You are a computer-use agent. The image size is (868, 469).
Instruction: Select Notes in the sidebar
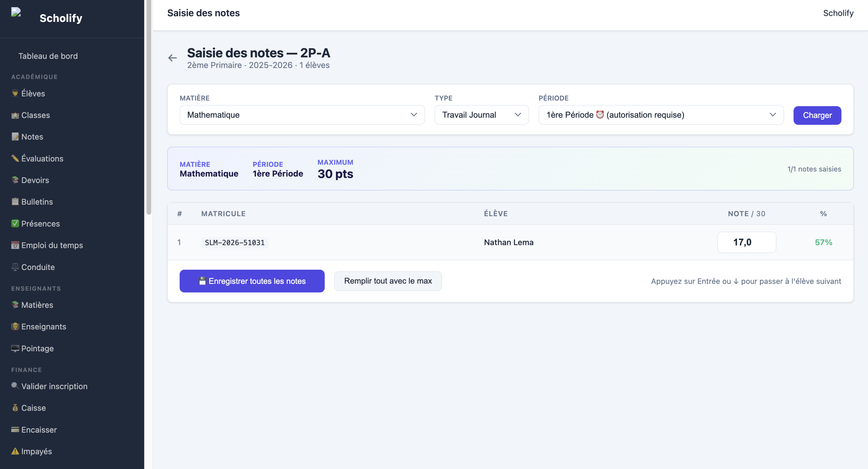(32, 137)
